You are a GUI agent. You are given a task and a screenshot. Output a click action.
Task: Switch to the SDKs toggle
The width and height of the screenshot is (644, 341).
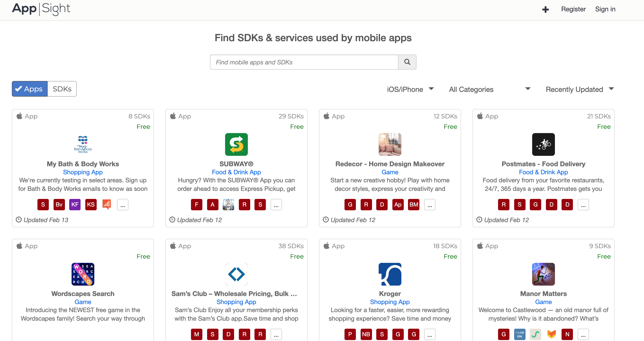(62, 89)
